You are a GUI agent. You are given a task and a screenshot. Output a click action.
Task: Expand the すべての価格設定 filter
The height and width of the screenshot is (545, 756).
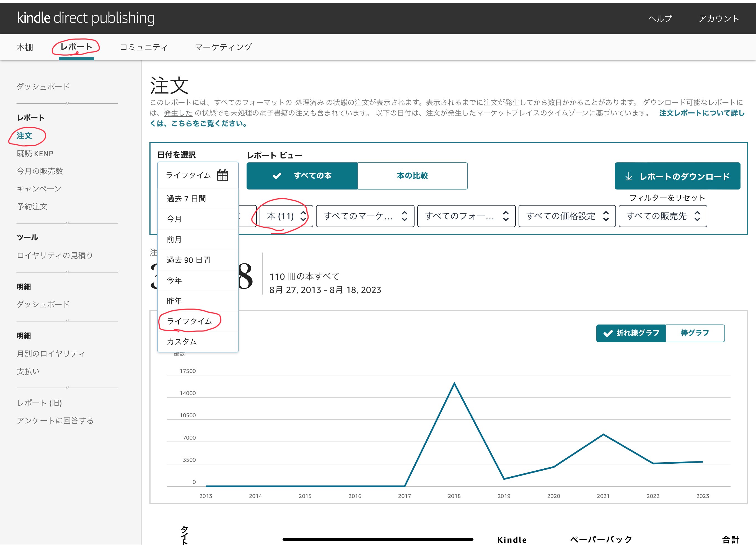[x=567, y=216]
